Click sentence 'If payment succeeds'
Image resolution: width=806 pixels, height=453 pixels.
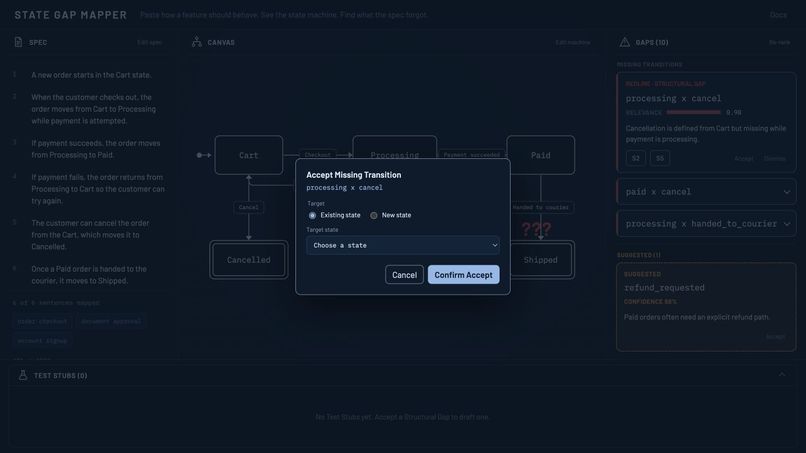pos(96,149)
